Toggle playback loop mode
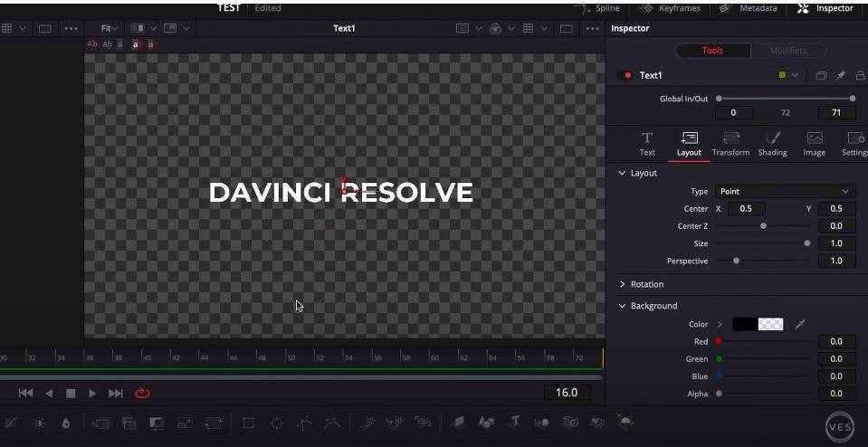 pyautogui.click(x=142, y=394)
